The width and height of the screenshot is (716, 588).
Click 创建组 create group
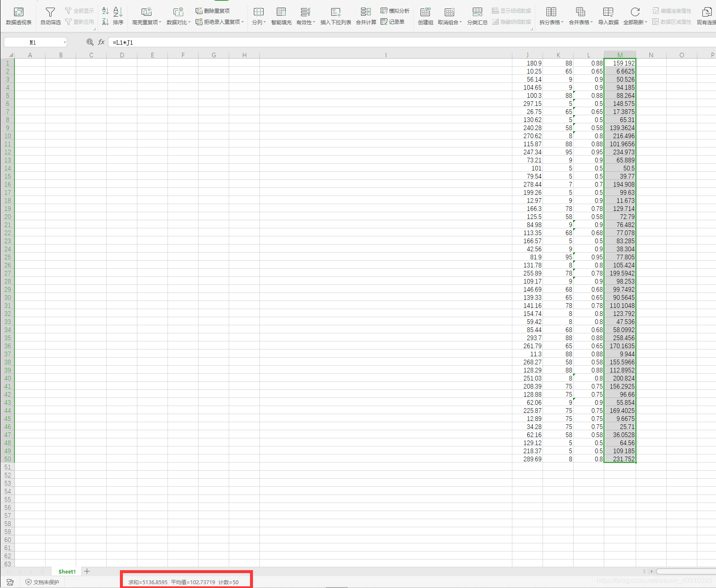tap(425, 16)
